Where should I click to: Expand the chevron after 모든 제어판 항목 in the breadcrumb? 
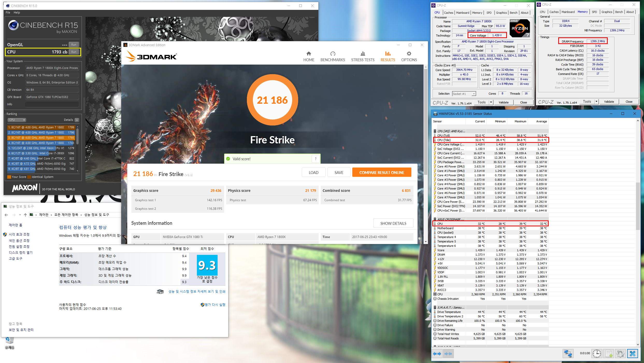click(x=81, y=215)
